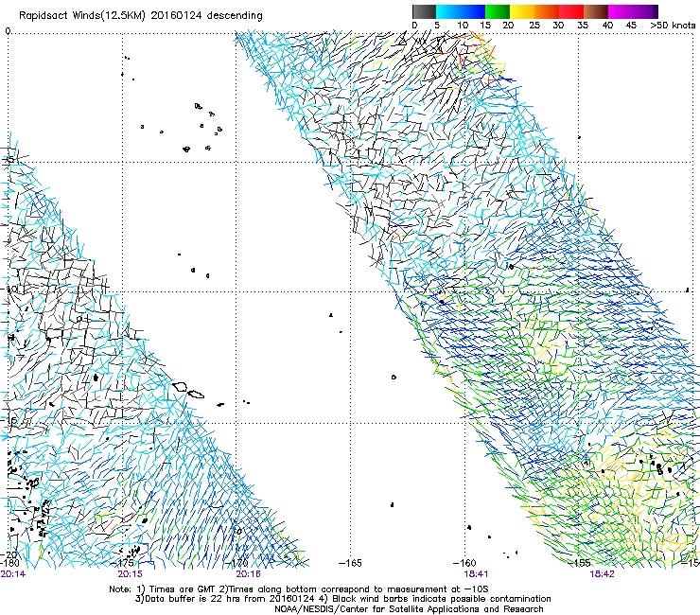Image resolution: width=700 pixels, height=615 pixels.
Task: Click the '-170' longitude axis label
Action: [x=237, y=563]
